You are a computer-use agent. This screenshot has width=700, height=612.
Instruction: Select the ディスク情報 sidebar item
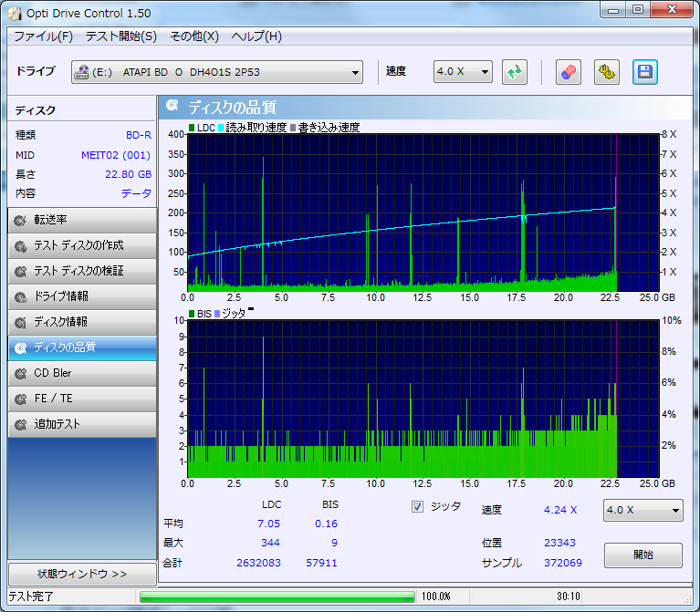coord(82,322)
